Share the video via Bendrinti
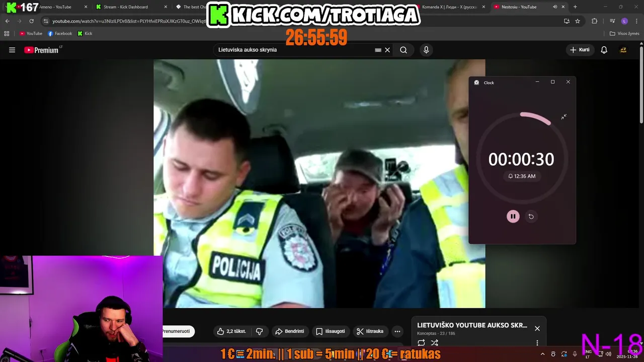Viewport: 644px width, 362px height. 290,331
